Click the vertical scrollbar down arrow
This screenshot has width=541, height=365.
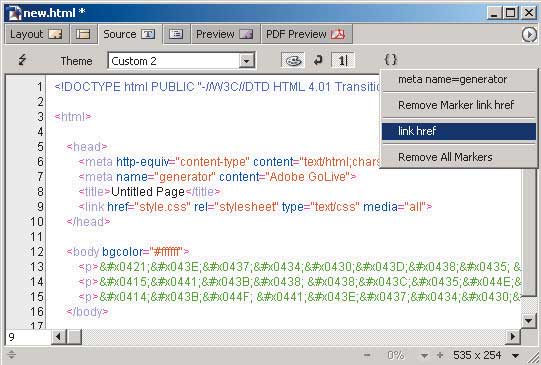point(528,320)
